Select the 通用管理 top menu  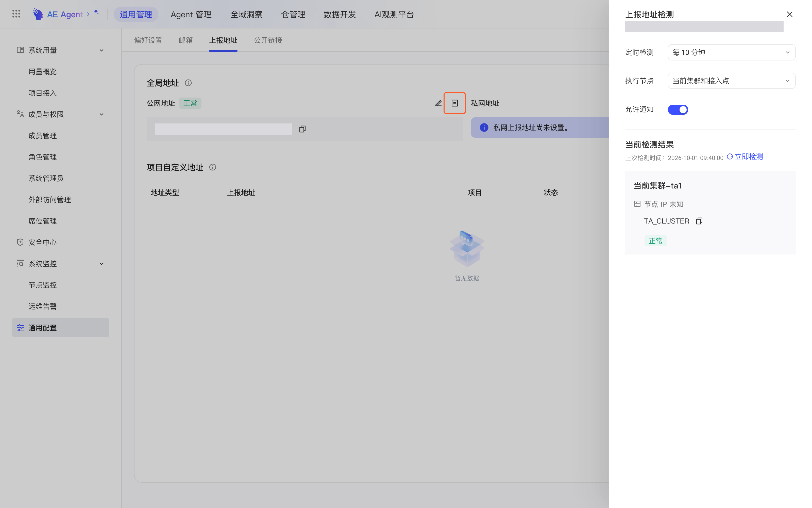click(136, 14)
